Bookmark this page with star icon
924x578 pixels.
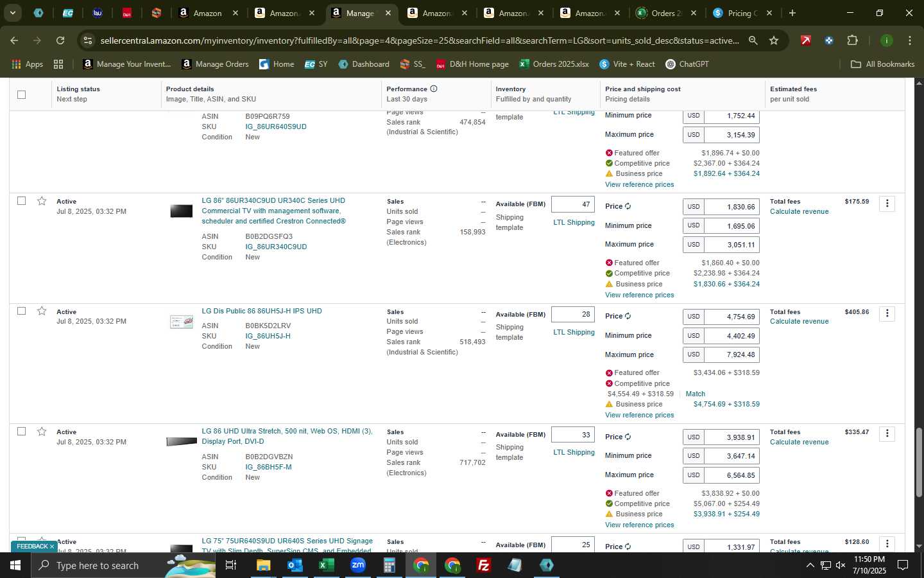pos(774,40)
